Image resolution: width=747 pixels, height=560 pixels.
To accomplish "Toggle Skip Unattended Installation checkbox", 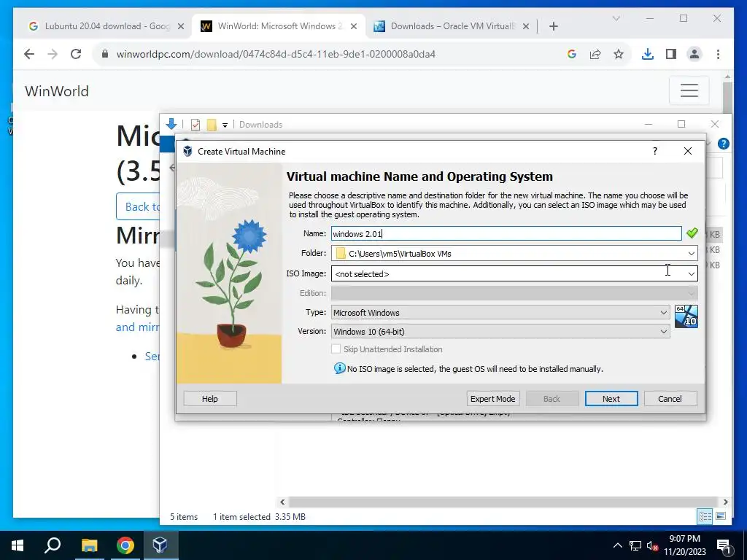I will [336, 349].
